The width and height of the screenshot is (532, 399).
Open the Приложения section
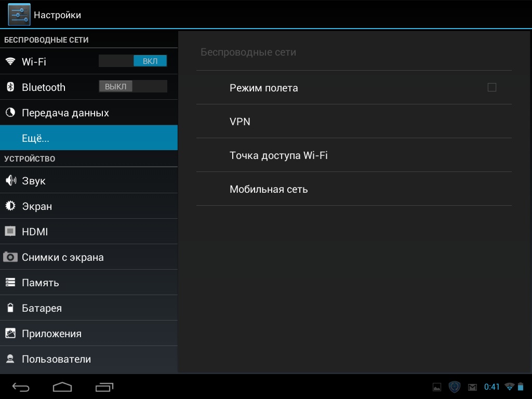[88, 334]
